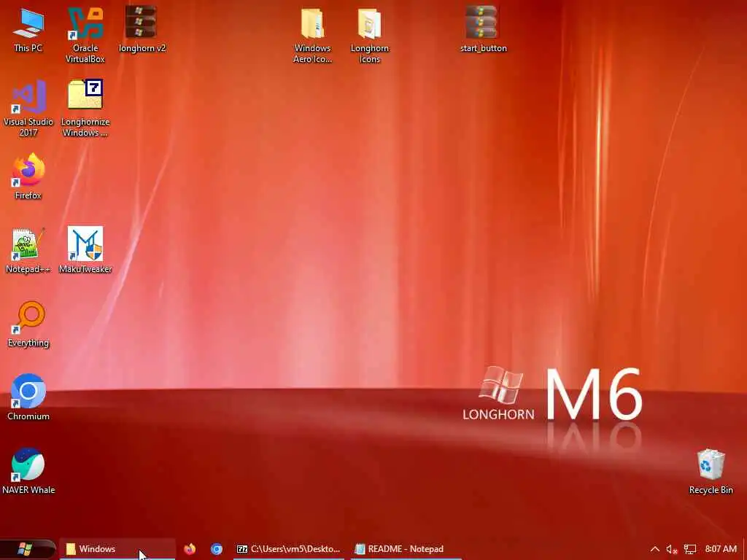Open the 8:07 AM clock
This screenshot has height=560, width=747.
pos(721,549)
